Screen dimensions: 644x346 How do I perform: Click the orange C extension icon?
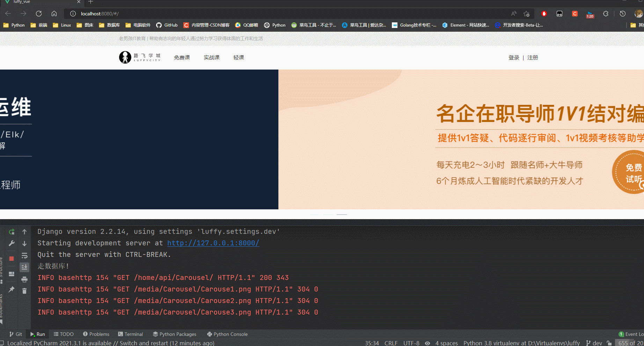pos(575,14)
